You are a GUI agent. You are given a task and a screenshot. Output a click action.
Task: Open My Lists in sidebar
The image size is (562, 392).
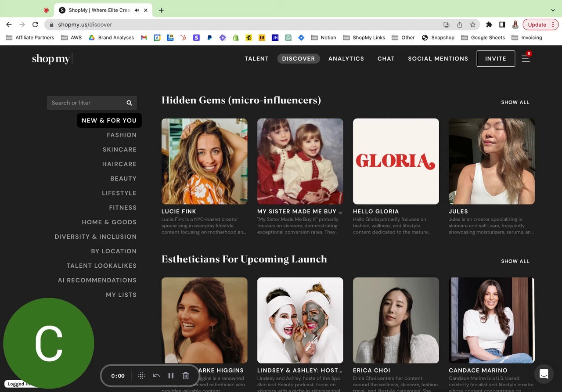(121, 295)
